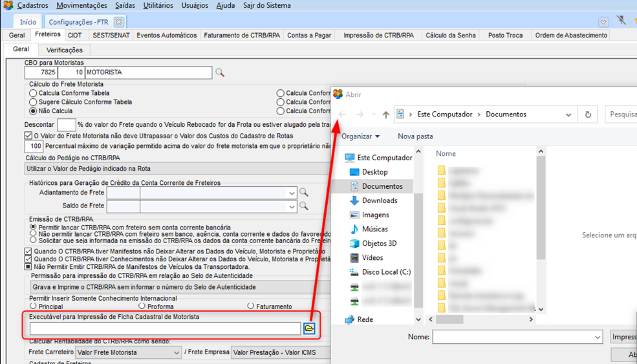Click the Descontar percentage input field
The image size is (637, 364).
pyautogui.click(x=66, y=125)
